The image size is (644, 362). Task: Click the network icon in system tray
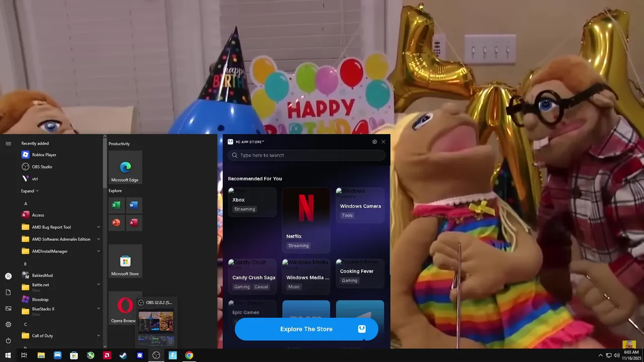pyautogui.click(x=609, y=355)
